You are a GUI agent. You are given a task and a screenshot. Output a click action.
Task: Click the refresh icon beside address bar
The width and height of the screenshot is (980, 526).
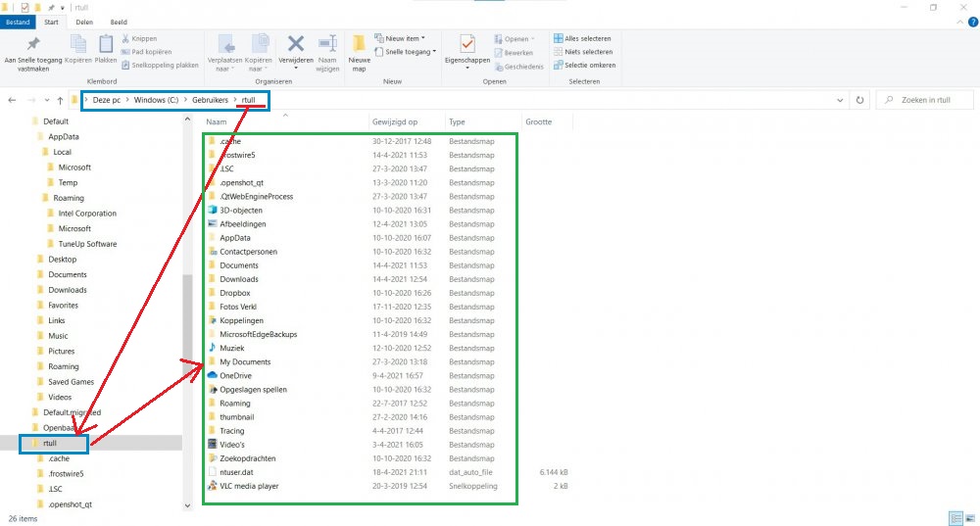pos(859,100)
